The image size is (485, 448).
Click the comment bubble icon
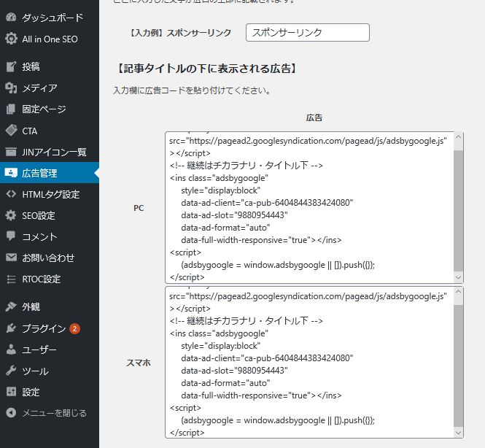point(11,236)
